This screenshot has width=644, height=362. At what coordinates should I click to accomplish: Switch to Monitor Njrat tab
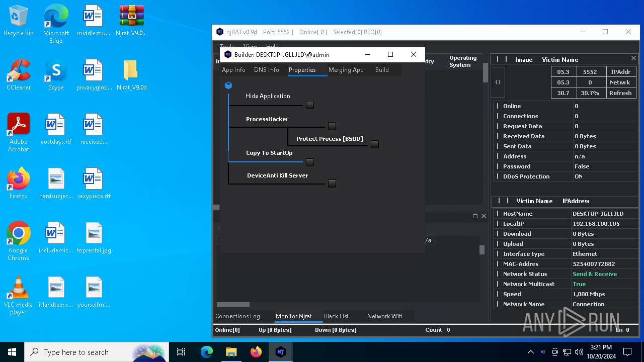point(294,316)
